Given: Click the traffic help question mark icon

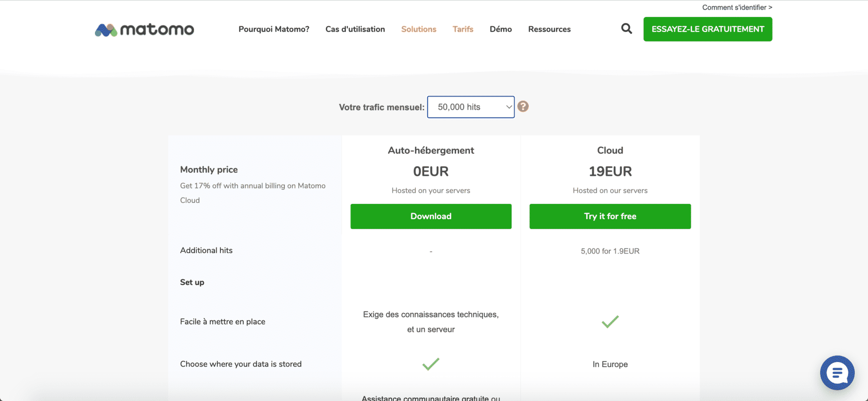Looking at the screenshot, I should (x=523, y=106).
